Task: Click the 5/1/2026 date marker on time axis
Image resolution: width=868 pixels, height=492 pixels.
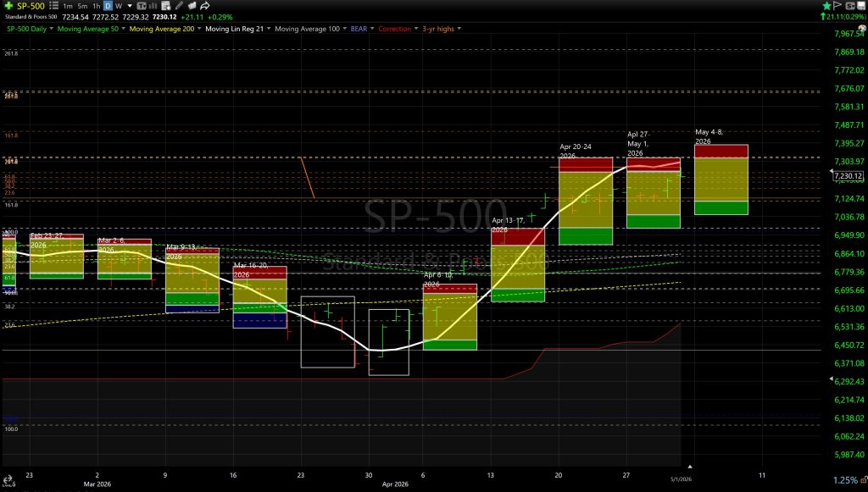Action: click(x=681, y=479)
